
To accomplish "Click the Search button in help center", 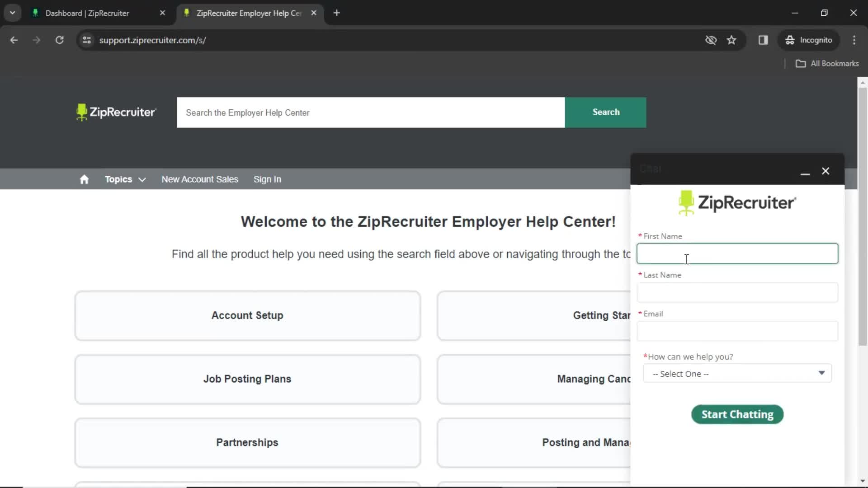I will [x=606, y=112].
